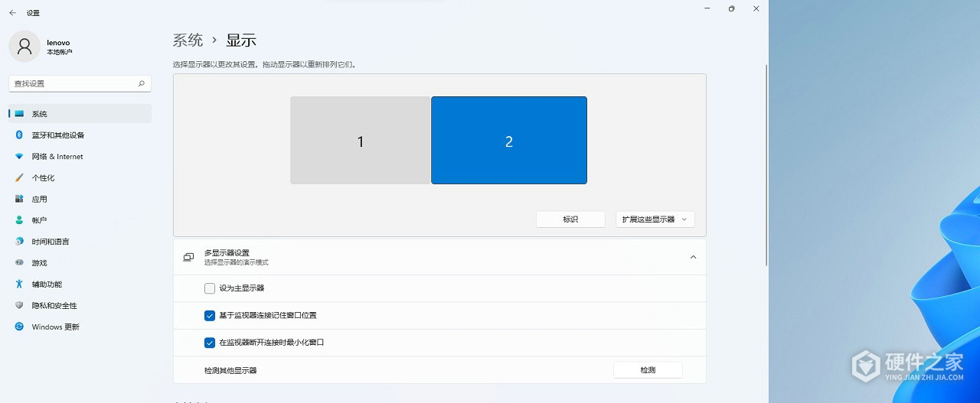Open 帐户 settings page
Viewport: 980px width, 403px height.
80,220
